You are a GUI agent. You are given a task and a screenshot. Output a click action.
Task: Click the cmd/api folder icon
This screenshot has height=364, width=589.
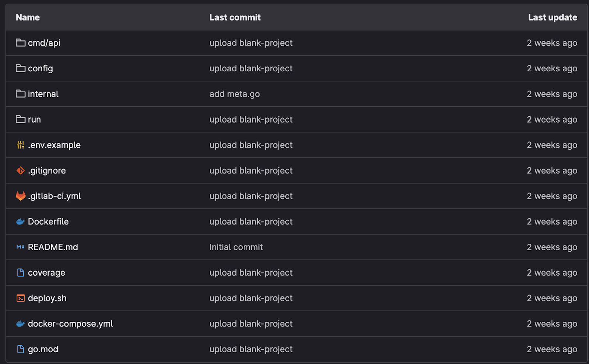pyautogui.click(x=21, y=43)
